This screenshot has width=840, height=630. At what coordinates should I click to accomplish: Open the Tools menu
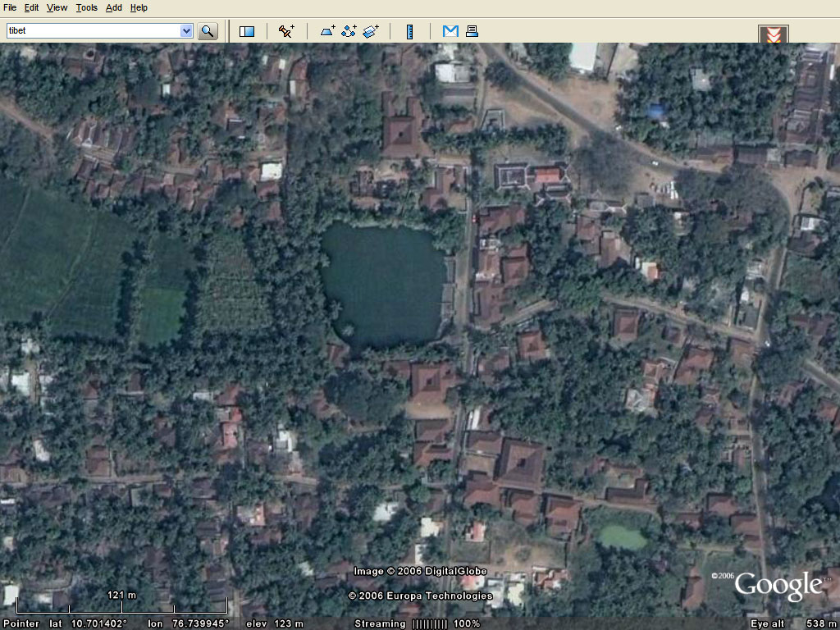(86, 7)
